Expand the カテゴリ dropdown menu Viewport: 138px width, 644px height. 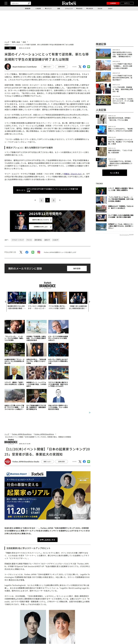coord(48,8)
